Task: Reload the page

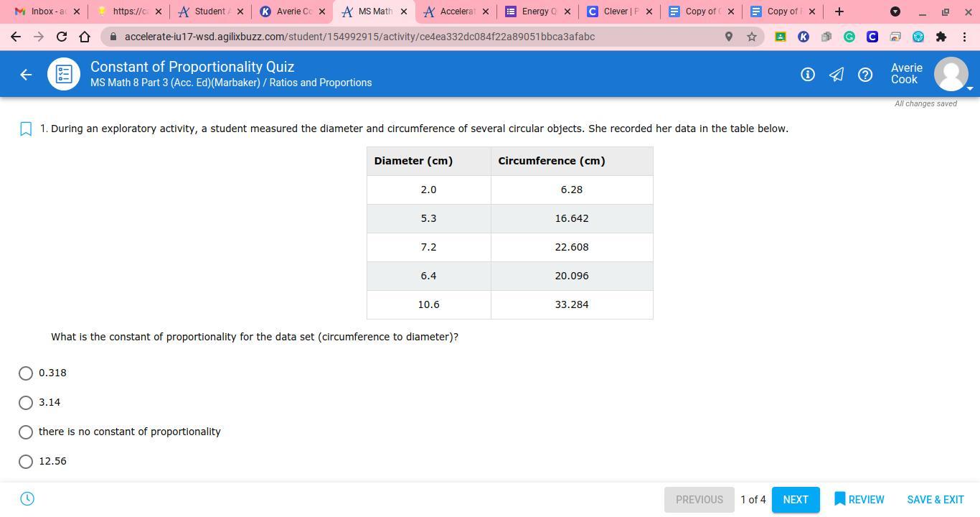Action: 62,37
